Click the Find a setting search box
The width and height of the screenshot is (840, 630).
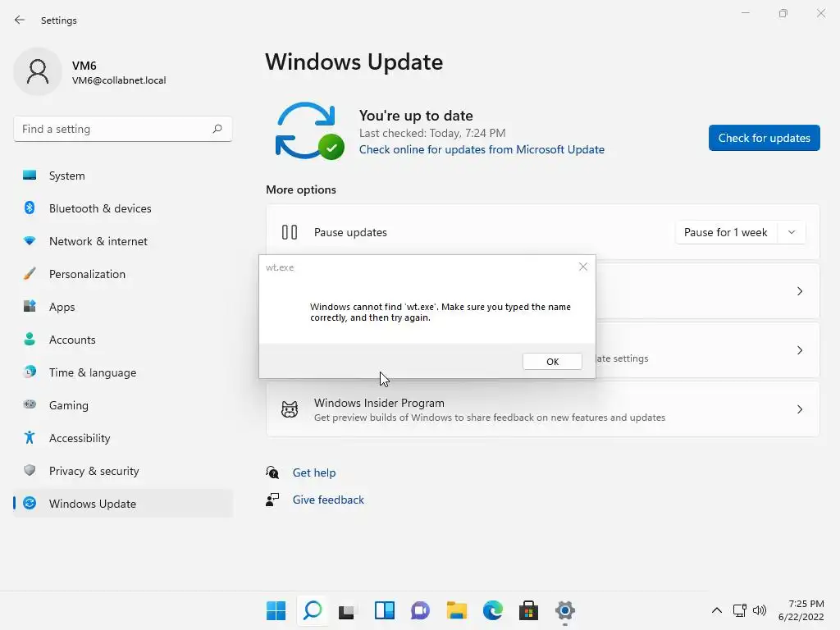point(123,129)
